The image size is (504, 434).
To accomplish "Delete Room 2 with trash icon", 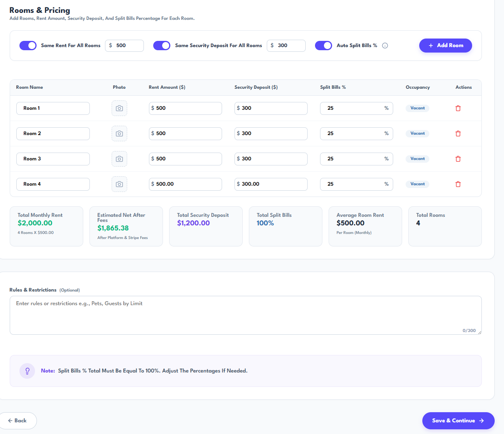I will pyautogui.click(x=458, y=134).
